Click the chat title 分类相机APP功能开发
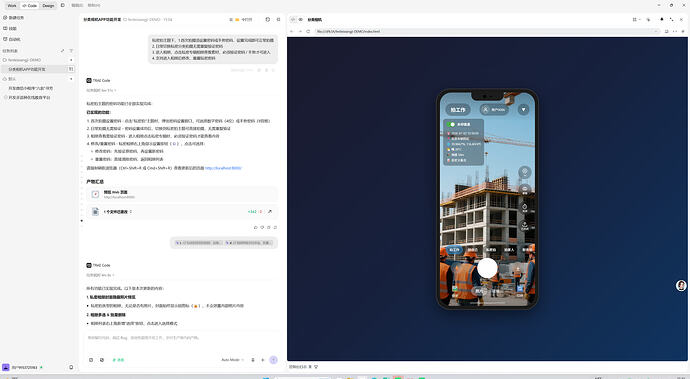690x379 pixels. tap(102, 19)
